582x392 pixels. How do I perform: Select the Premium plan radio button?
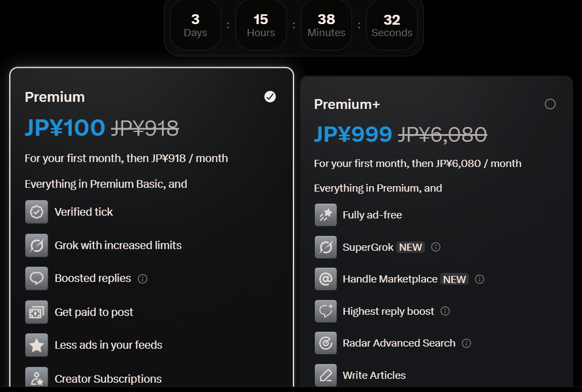(270, 97)
